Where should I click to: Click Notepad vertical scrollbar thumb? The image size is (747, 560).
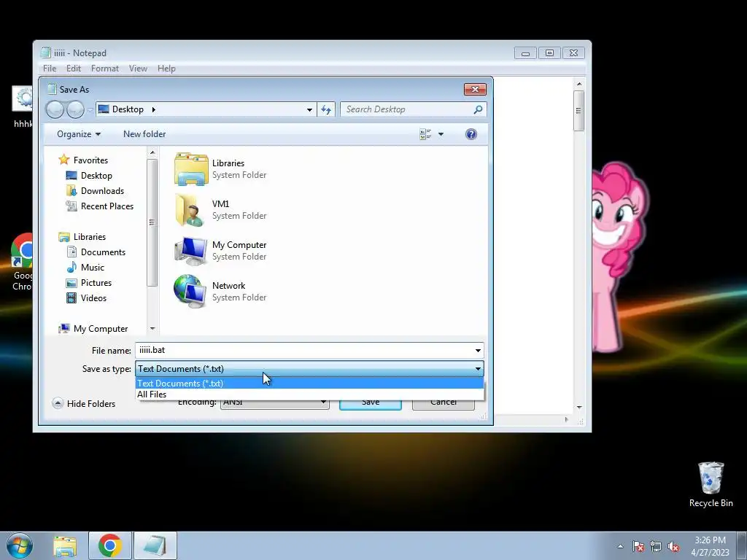click(578, 111)
